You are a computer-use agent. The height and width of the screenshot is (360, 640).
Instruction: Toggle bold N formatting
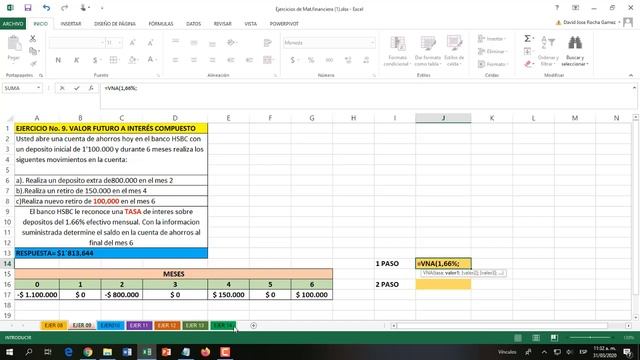pyautogui.click(x=58, y=60)
